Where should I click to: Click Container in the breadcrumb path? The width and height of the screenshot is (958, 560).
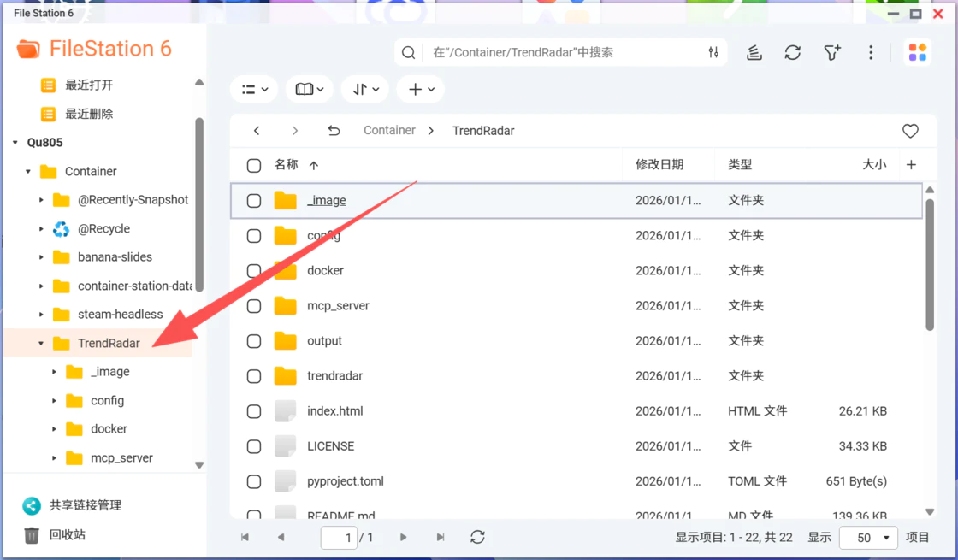(389, 130)
